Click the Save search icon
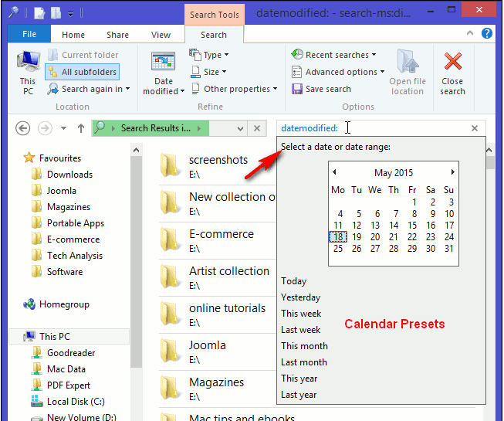 298,89
